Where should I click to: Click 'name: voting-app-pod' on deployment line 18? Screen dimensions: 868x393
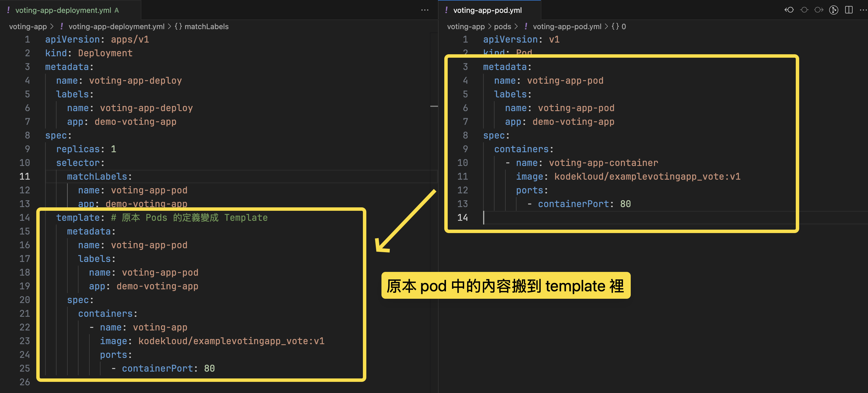tap(144, 272)
